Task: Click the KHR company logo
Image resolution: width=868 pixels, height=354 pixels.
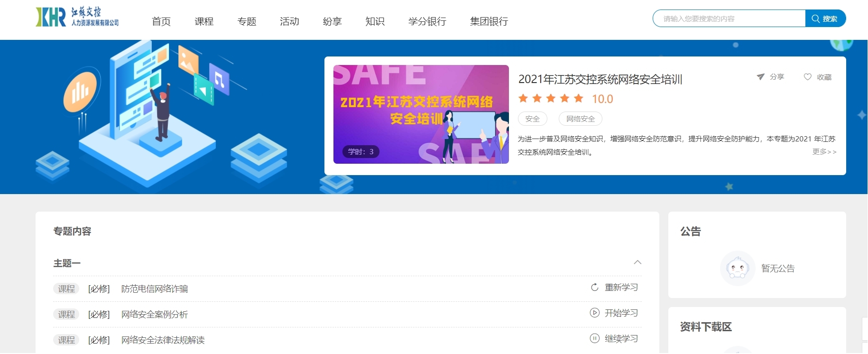Action: click(x=77, y=17)
